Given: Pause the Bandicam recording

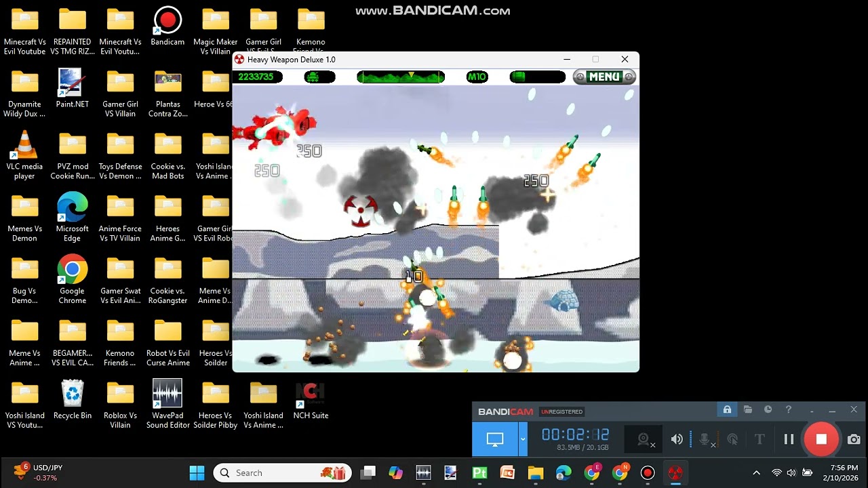Looking at the screenshot, I should [789, 439].
